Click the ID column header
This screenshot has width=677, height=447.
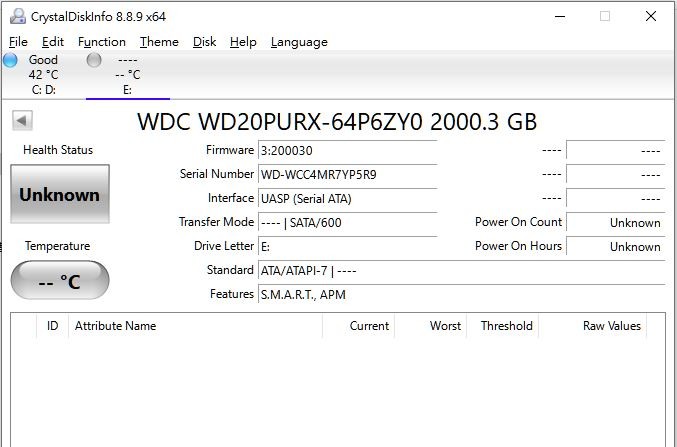[53, 326]
